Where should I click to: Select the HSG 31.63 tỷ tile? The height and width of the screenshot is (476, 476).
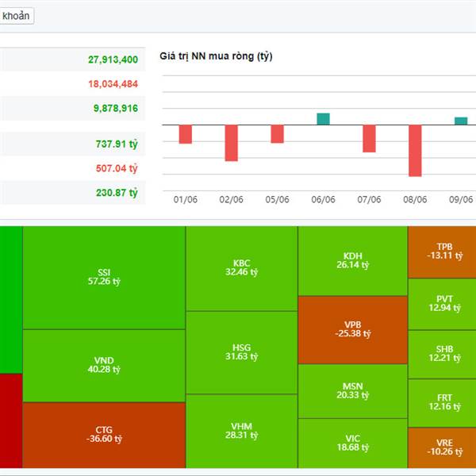tap(242, 353)
